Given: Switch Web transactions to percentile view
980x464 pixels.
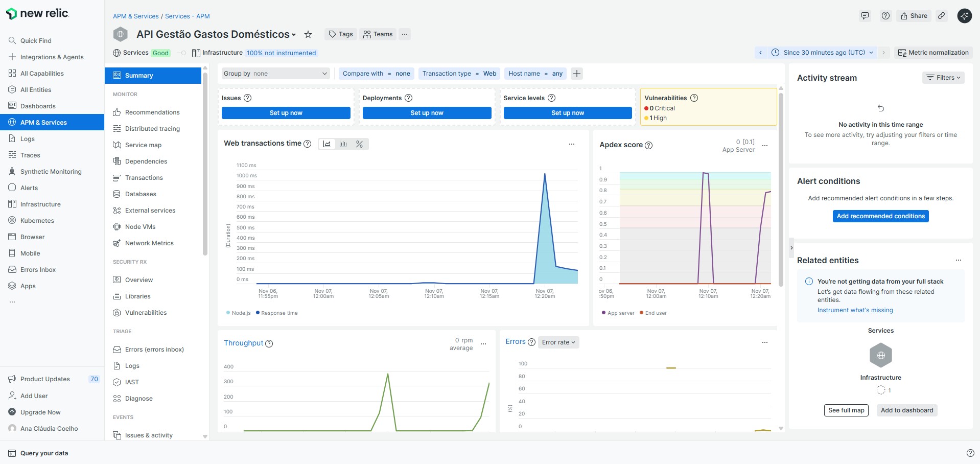Looking at the screenshot, I should pos(360,144).
